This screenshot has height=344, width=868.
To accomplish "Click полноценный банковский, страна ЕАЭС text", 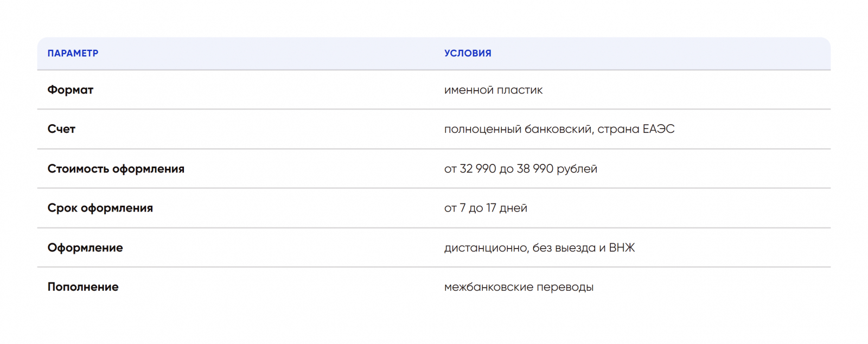I will 559,129.
